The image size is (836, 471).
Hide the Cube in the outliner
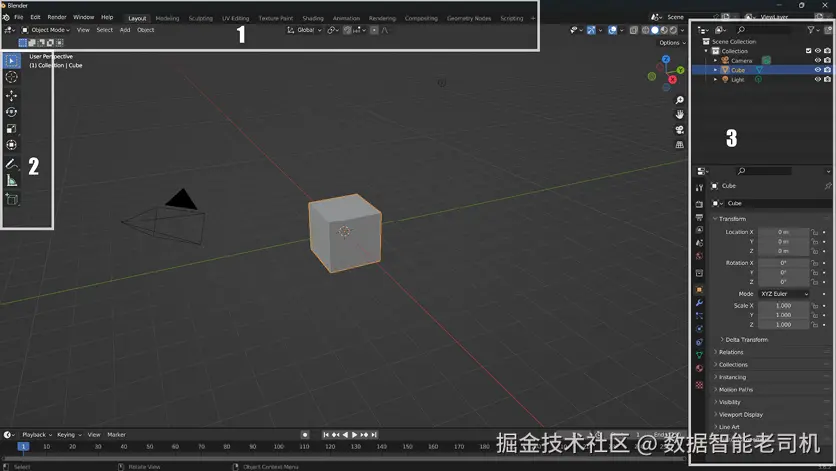click(x=817, y=70)
